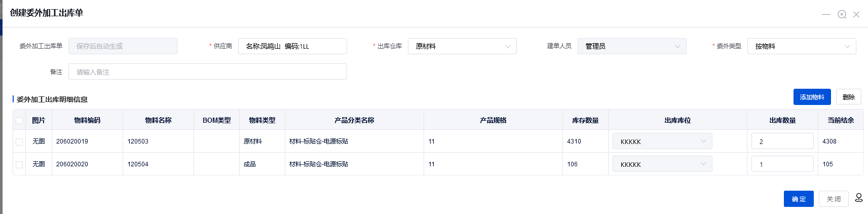Click the 添加物料 button
This screenshot has width=868, height=214.
[x=812, y=97]
